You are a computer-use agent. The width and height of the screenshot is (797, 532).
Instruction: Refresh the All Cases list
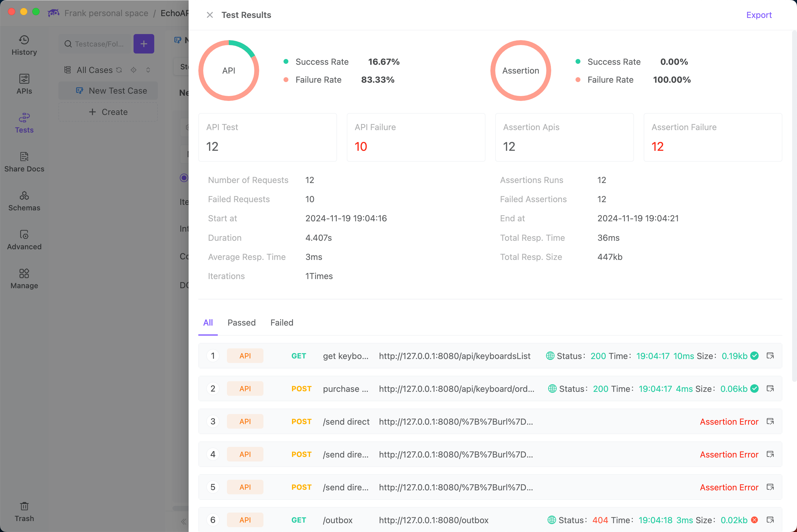click(x=119, y=70)
